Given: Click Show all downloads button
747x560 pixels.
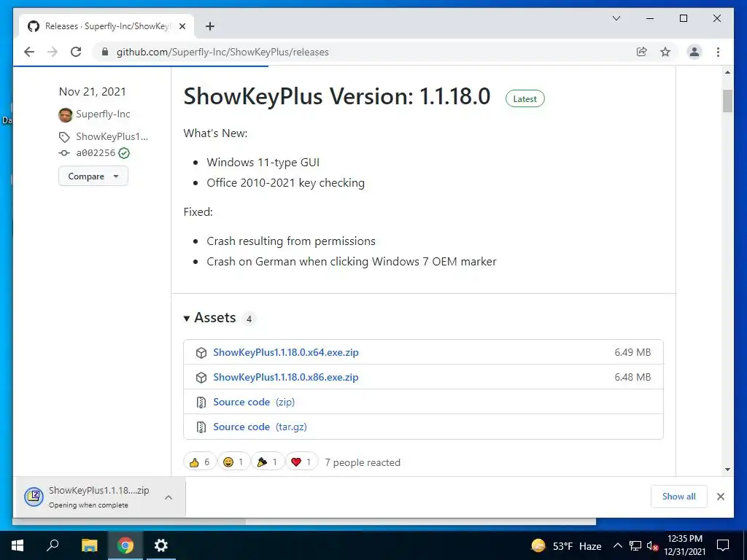Looking at the screenshot, I should click(x=679, y=497).
